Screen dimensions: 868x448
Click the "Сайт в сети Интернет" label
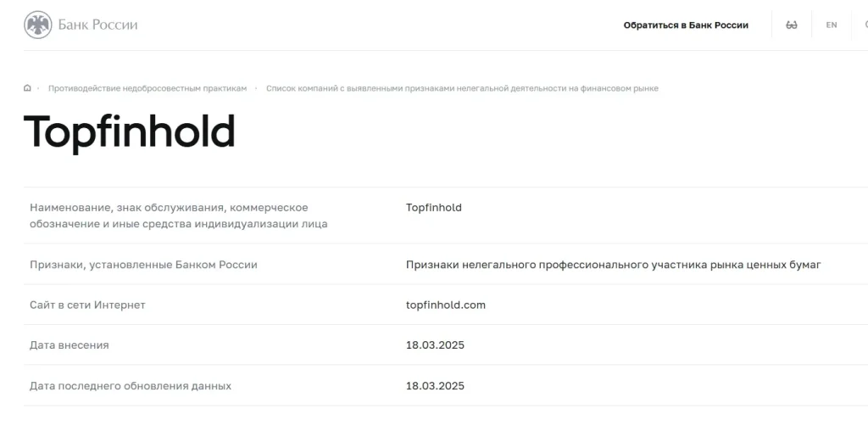(x=87, y=305)
